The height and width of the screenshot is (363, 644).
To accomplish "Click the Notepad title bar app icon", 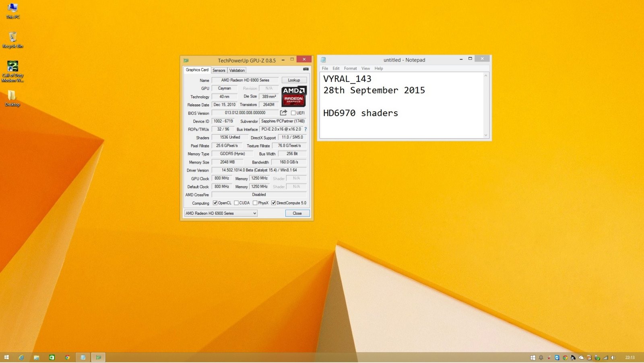I will [323, 60].
